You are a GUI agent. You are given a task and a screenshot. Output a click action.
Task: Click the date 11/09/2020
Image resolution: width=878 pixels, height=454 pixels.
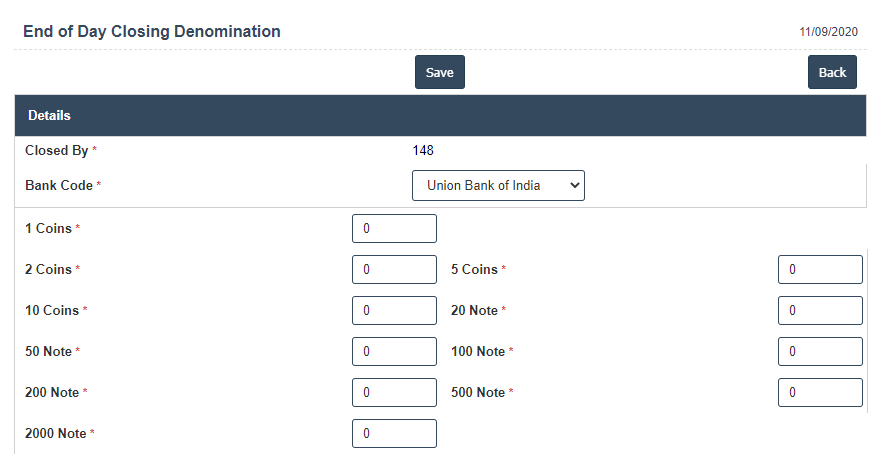[828, 32]
